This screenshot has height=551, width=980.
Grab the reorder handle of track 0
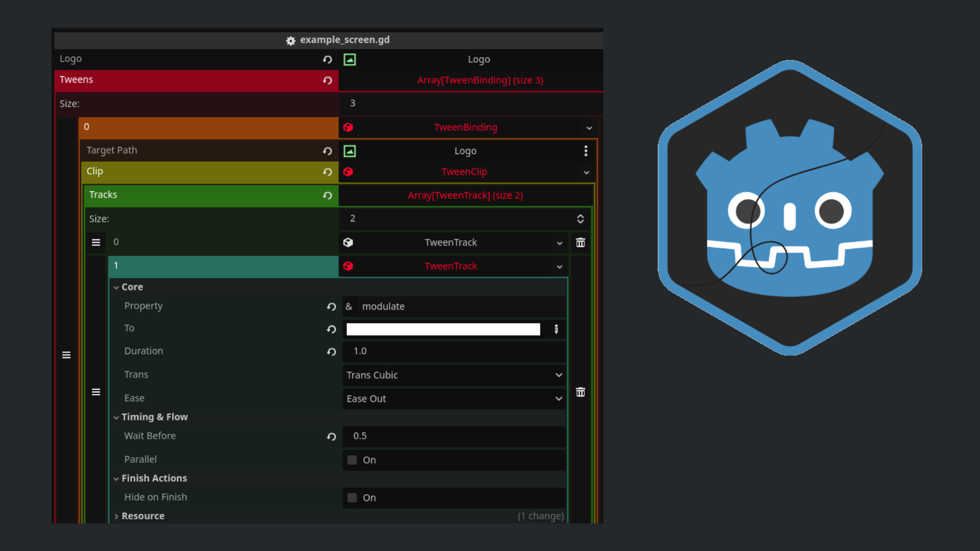(x=96, y=242)
